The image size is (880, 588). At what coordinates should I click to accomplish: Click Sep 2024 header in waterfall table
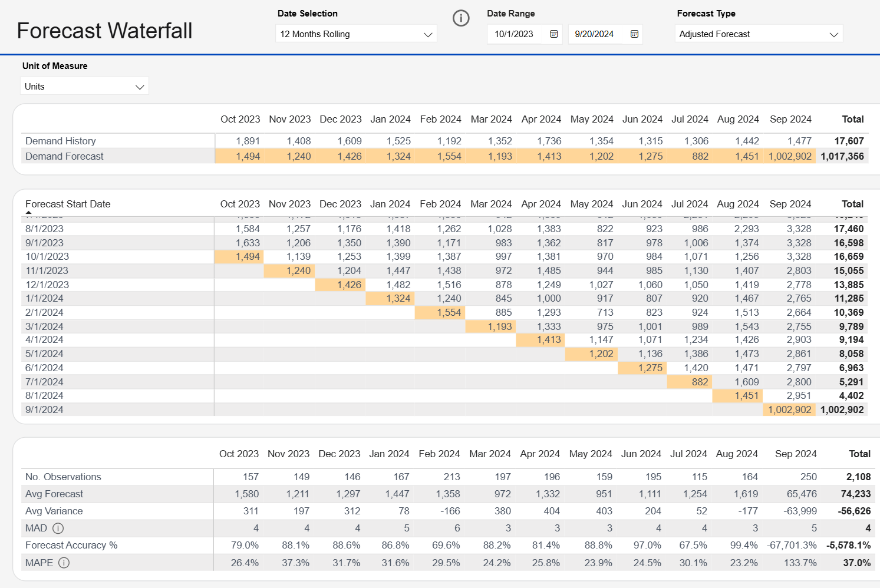(790, 204)
